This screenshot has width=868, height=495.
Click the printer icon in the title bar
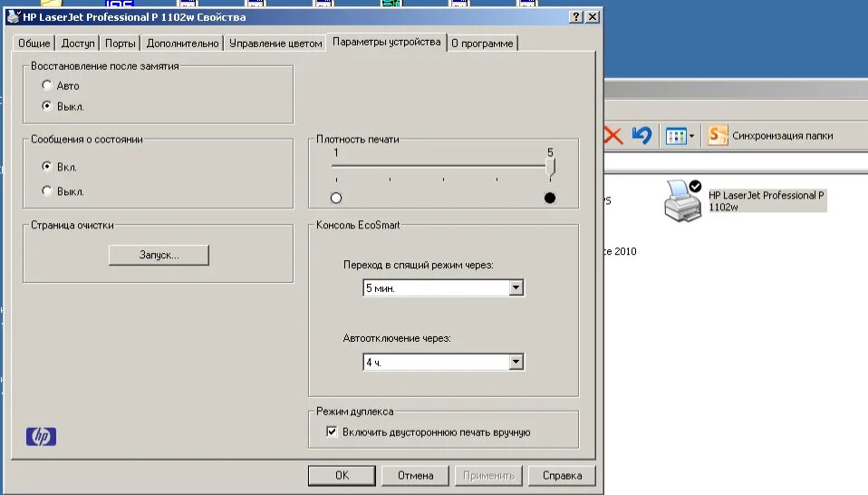click(x=14, y=16)
